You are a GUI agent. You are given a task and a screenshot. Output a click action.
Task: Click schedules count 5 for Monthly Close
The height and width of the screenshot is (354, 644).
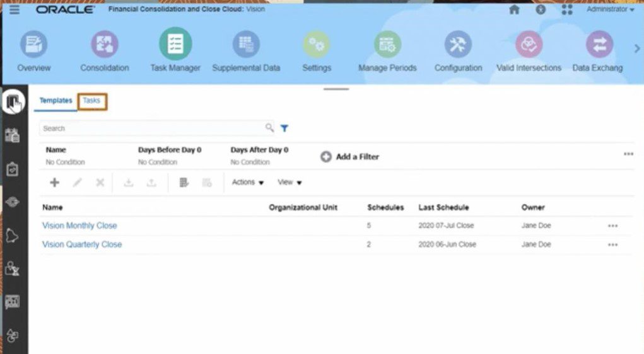click(369, 226)
